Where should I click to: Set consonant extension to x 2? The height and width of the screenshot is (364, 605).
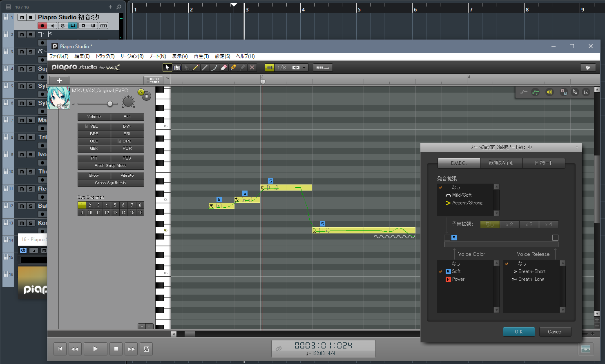(x=509, y=224)
